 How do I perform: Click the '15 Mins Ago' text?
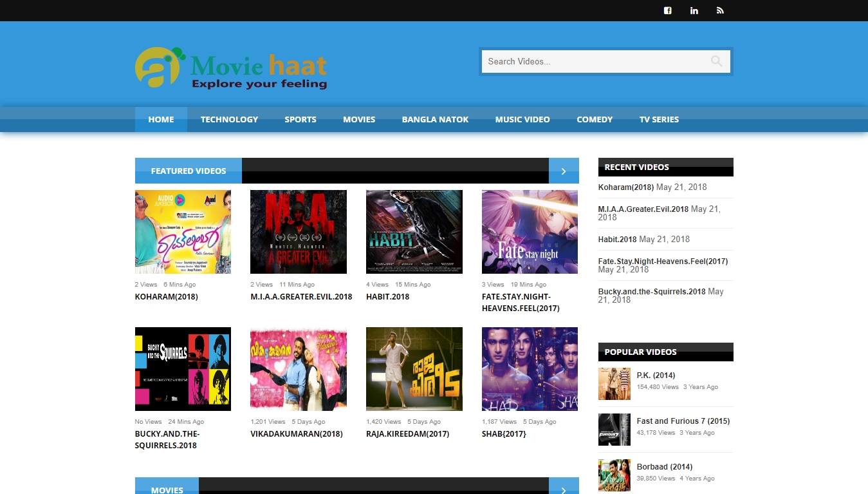[x=413, y=285]
